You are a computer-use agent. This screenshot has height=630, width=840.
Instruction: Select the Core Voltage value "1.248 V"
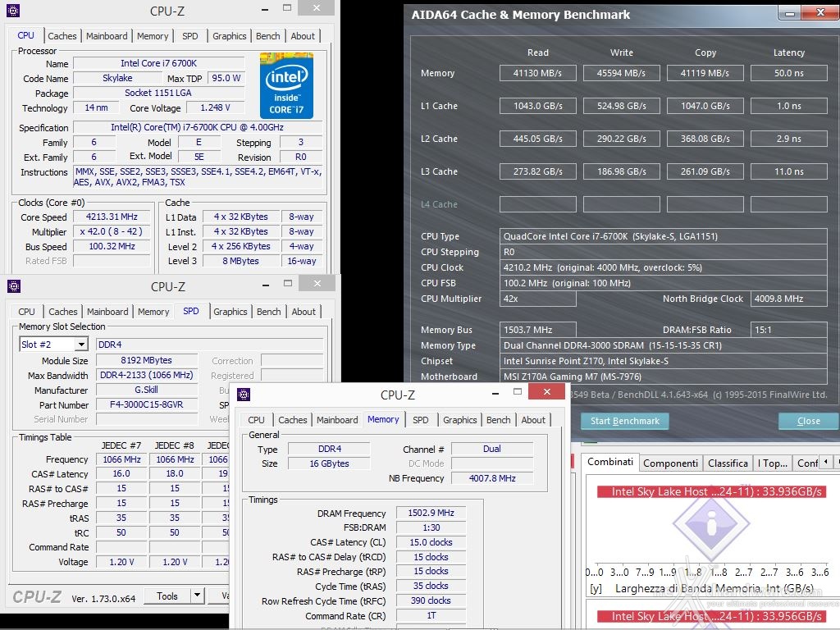click(216, 107)
